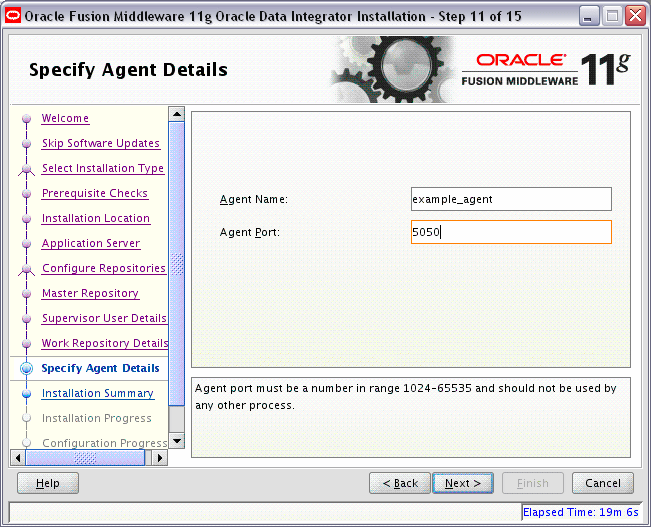Go back with the Back button

(400, 483)
